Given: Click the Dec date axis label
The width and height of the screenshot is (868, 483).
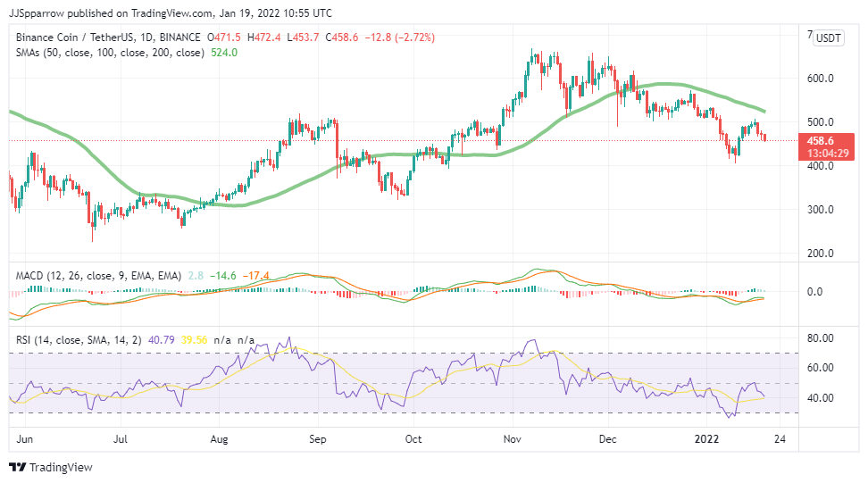Looking at the screenshot, I should click(x=608, y=439).
